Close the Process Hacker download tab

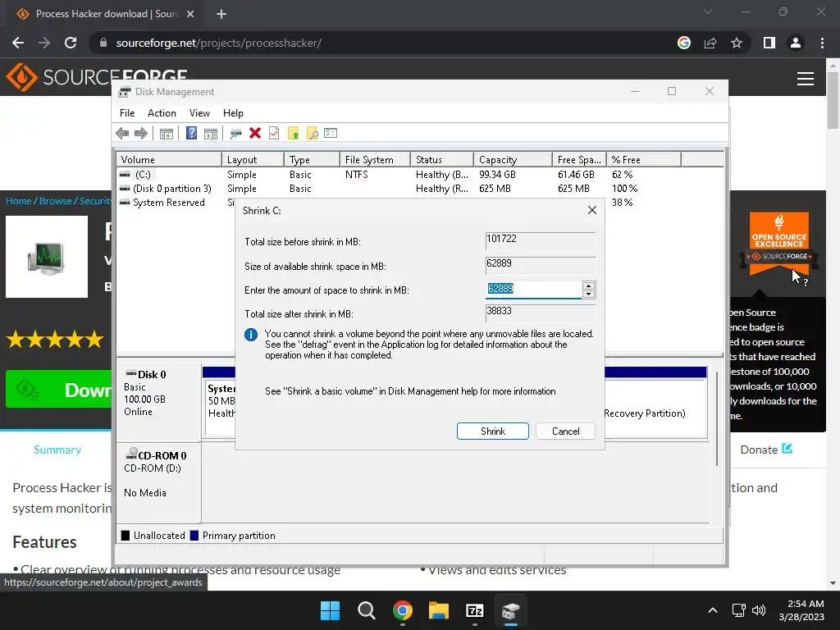click(190, 15)
